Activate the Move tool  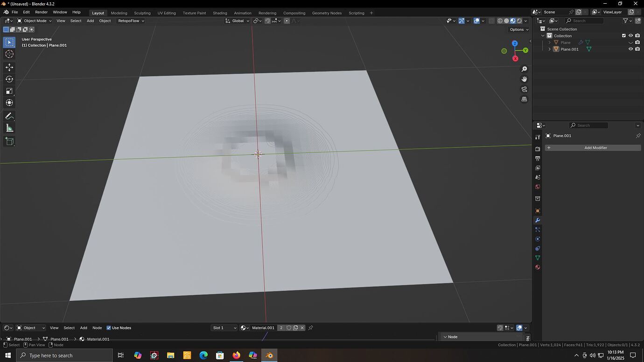9,68
